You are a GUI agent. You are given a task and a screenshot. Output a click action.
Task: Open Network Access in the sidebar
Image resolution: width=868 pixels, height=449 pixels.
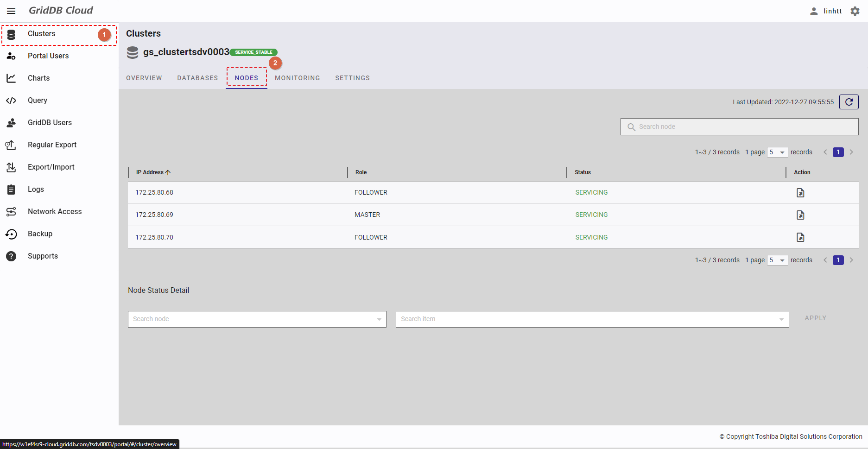click(x=59, y=212)
